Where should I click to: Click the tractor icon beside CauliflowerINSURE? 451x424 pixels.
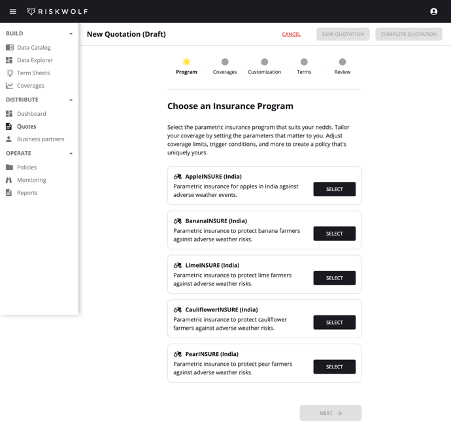point(178,309)
